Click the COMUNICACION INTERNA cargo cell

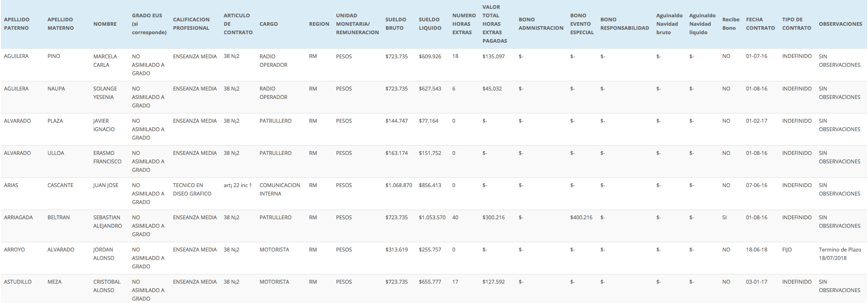(x=280, y=190)
